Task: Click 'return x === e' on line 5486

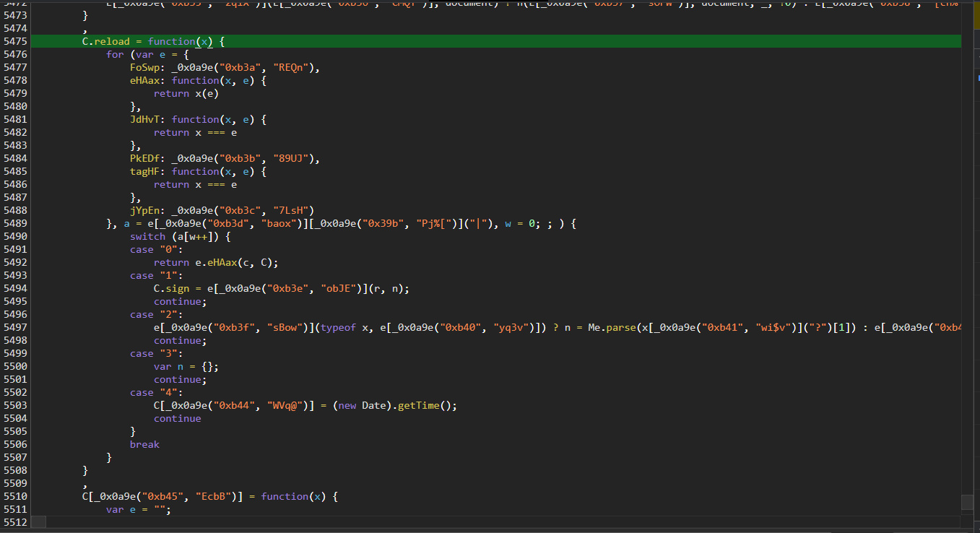Action: 195,184
